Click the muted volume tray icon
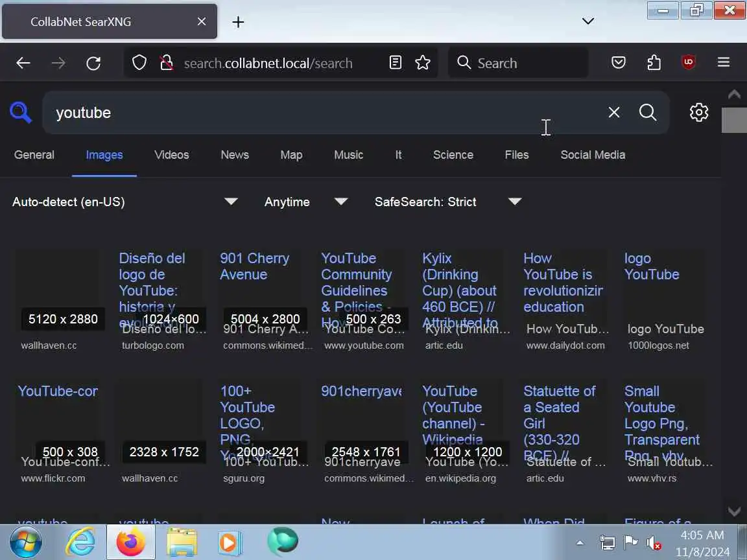 [x=654, y=543]
